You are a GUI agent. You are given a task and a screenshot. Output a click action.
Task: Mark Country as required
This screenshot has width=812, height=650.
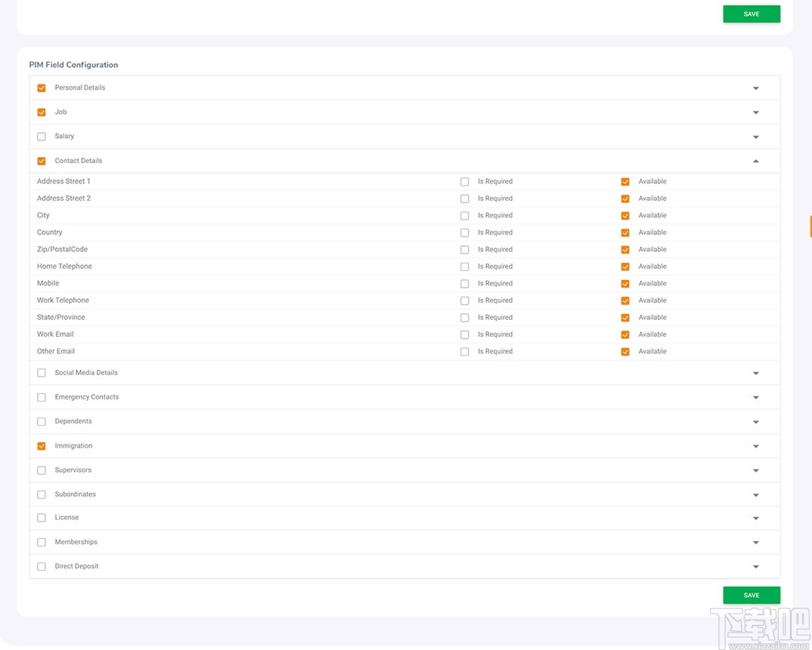(x=465, y=233)
